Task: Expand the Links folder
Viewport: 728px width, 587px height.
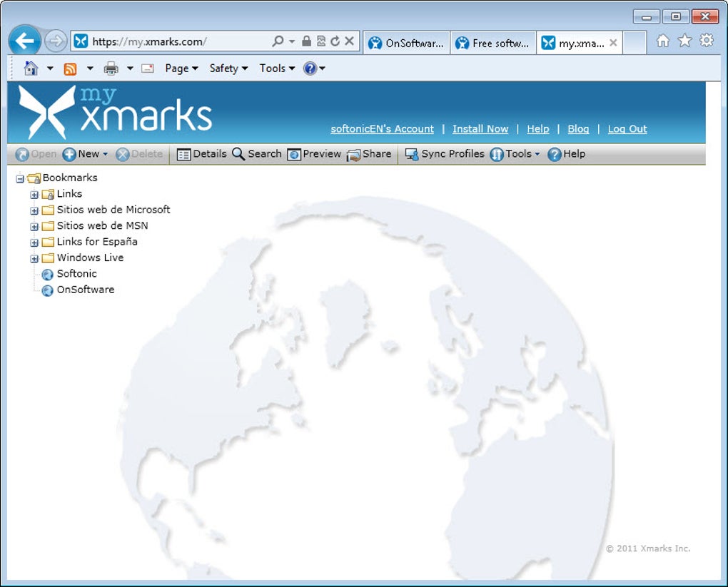Action: 34,195
